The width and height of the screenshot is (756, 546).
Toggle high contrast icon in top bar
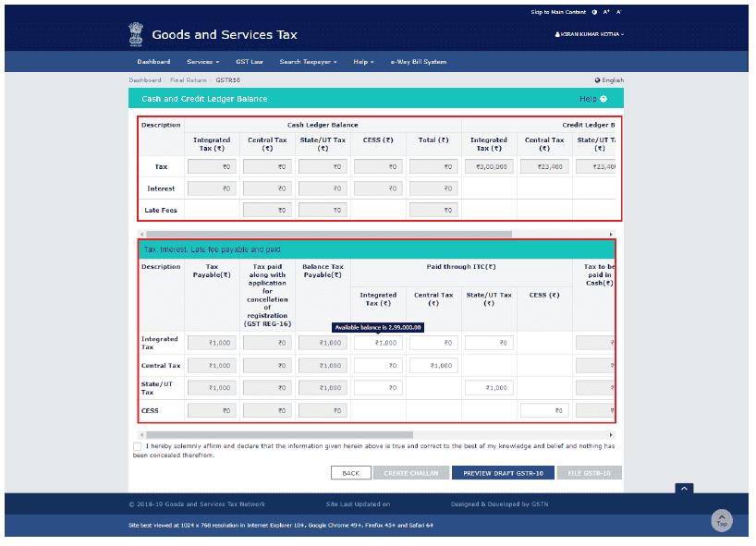click(594, 12)
